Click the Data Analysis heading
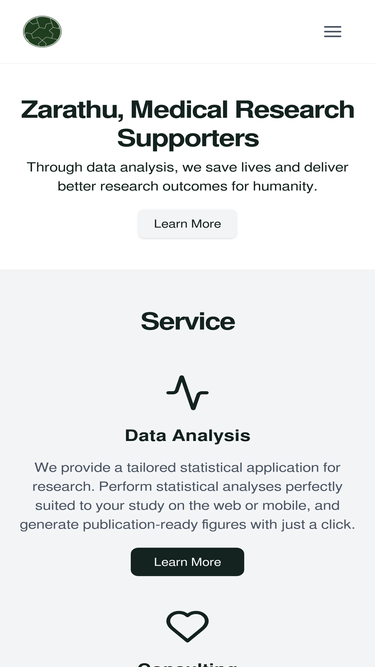Screen dimensions: 375x667 [188, 436]
